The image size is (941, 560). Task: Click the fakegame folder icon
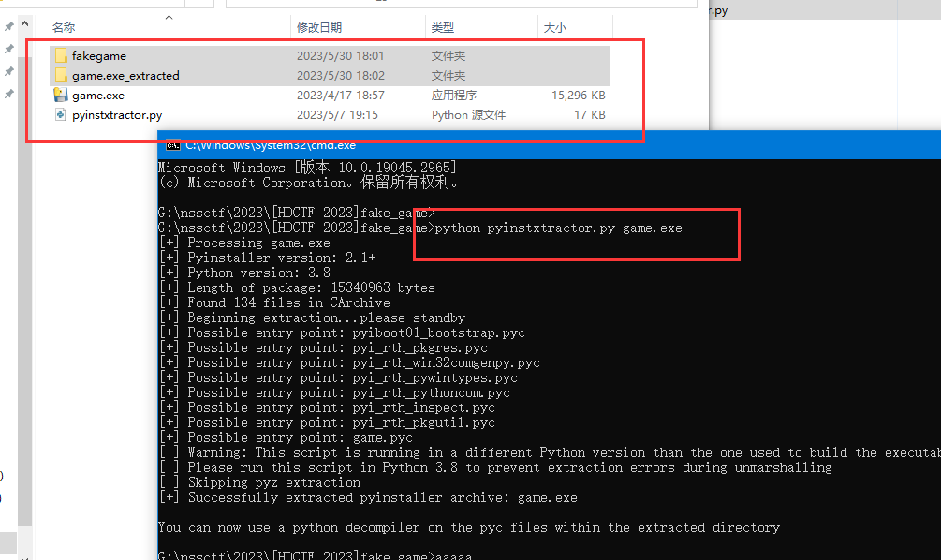coord(61,56)
